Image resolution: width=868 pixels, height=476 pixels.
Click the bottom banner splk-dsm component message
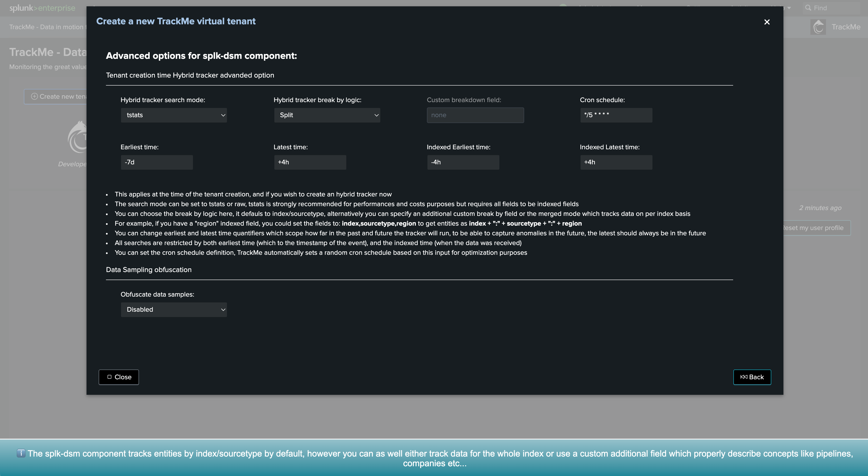(440, 458)
